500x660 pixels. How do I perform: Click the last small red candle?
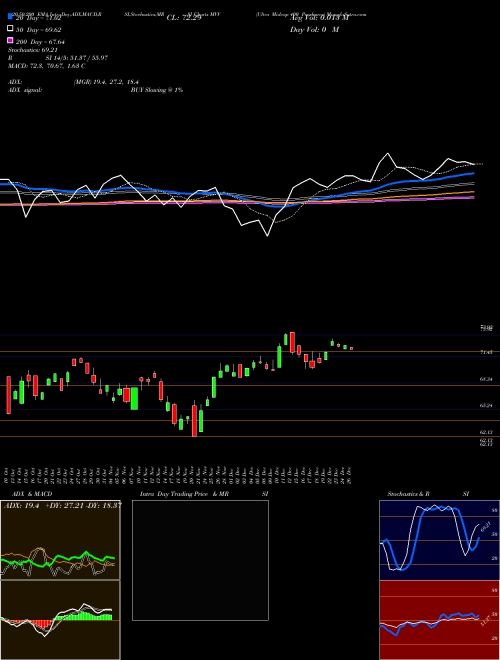click(x=351, y=349)
